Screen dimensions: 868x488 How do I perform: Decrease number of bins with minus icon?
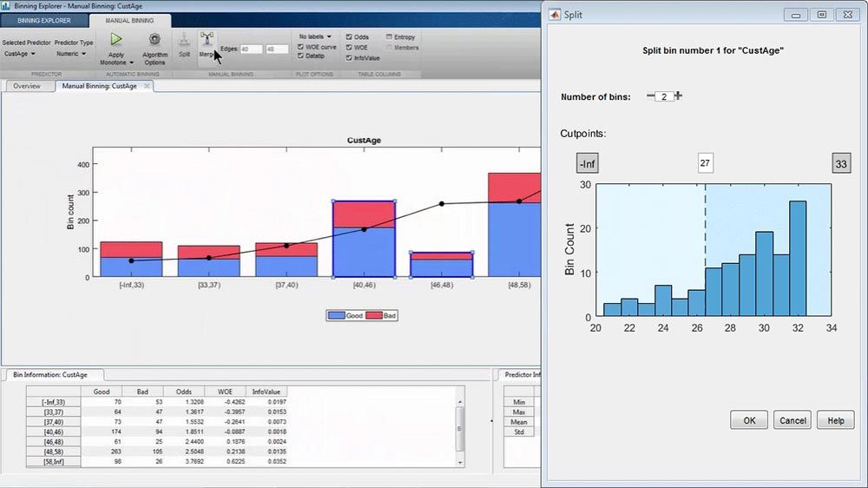pyautogui.click(x=650, y=96)
